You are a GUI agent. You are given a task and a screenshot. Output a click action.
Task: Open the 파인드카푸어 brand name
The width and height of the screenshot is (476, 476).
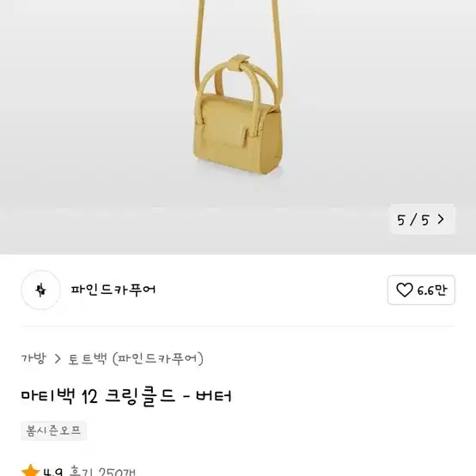(x=113, y=290)
